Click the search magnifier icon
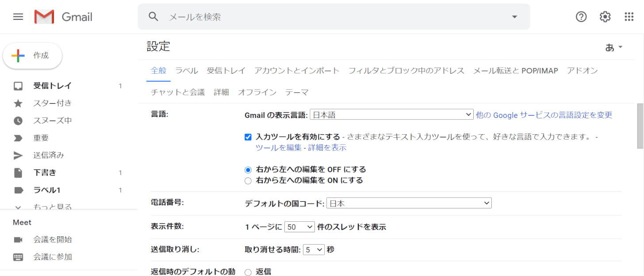Viewport: 644px width, 276px height. [153, 16]
